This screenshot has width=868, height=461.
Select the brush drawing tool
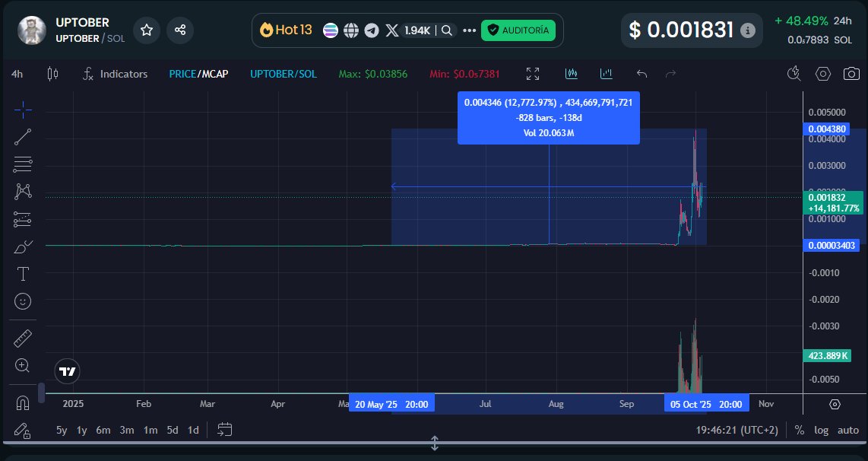23,246
